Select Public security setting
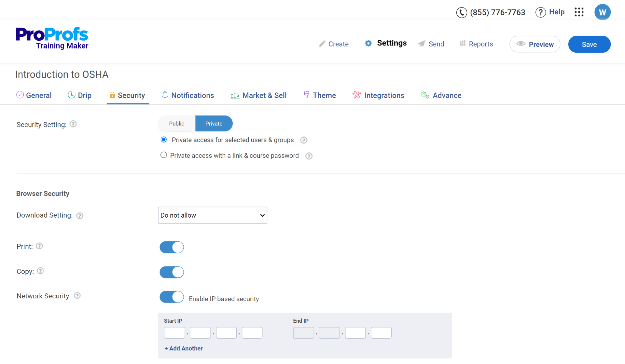Image resolution: width=625 pixels, height=364 pixels. [x=176, y=124]
